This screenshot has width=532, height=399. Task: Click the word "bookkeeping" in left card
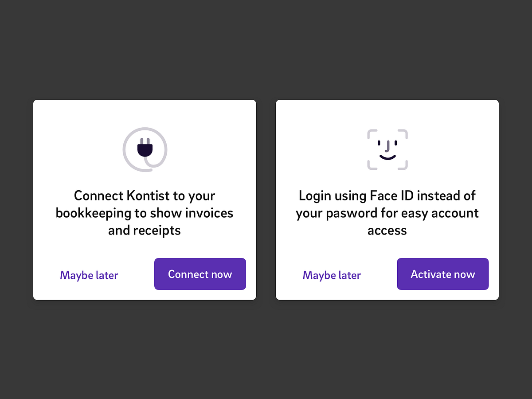tap(94, 213)
